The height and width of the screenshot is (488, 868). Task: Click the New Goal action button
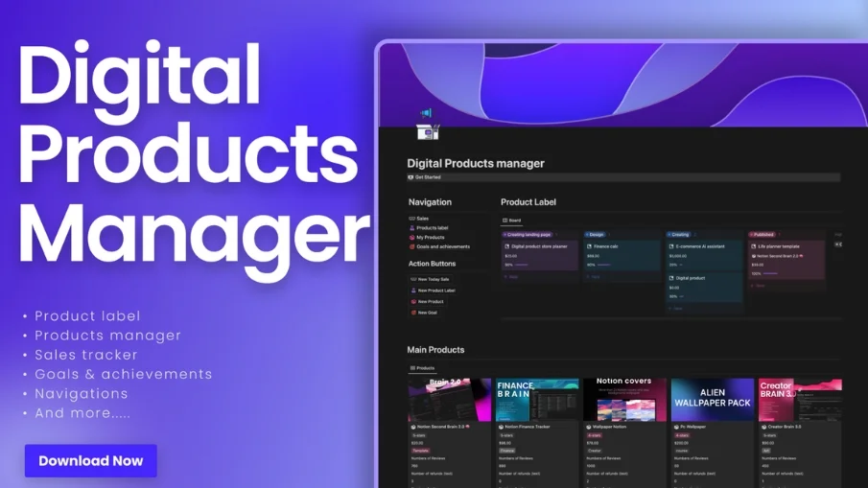[x=424, y=313]
